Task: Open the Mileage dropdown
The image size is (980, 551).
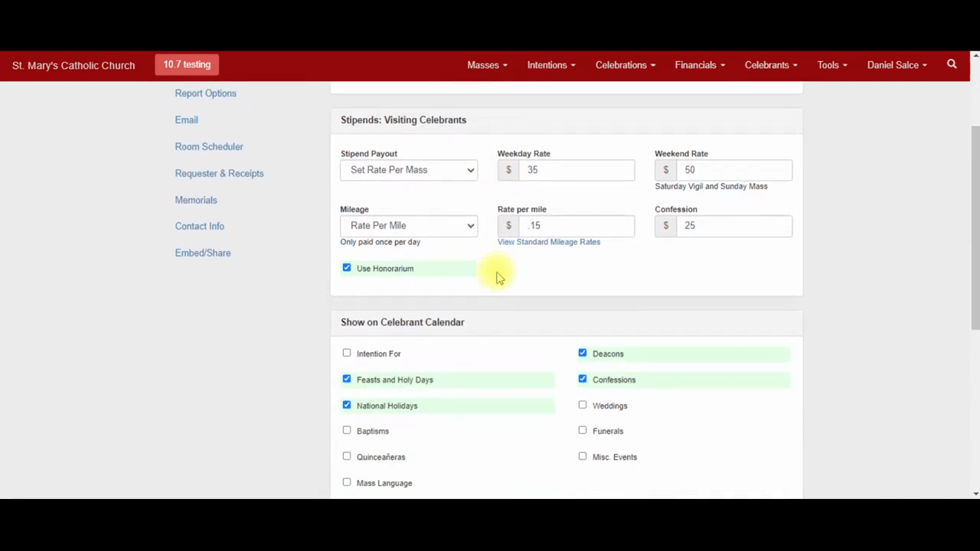Action: (x=409, y=226)
